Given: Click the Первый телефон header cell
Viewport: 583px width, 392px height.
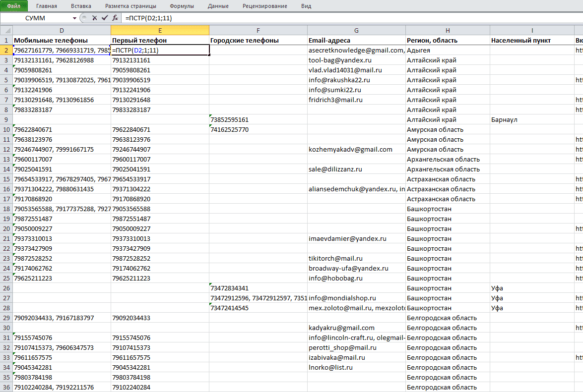Looking at the screenshot, I should pos(160,41).
